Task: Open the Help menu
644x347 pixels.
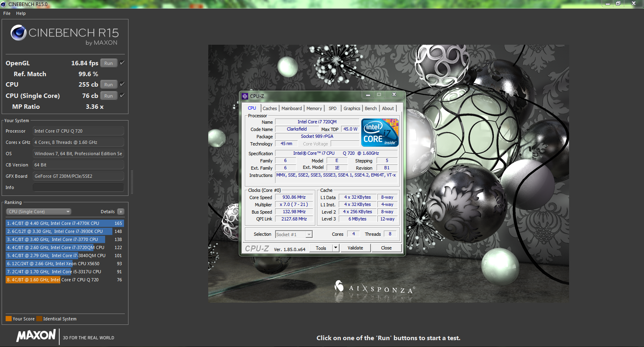Action: [x=21, y=13]
